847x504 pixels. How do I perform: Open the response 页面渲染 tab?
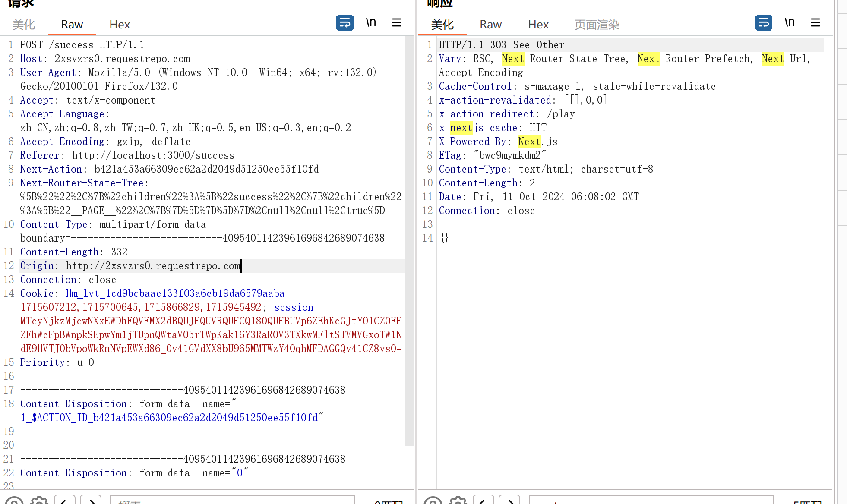click(x=597, y=25)
